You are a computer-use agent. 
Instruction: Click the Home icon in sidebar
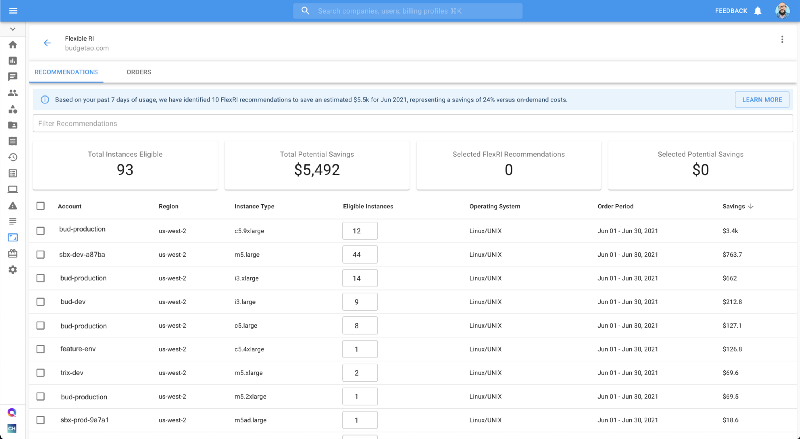pyautogui.click(x=12, y=45)
